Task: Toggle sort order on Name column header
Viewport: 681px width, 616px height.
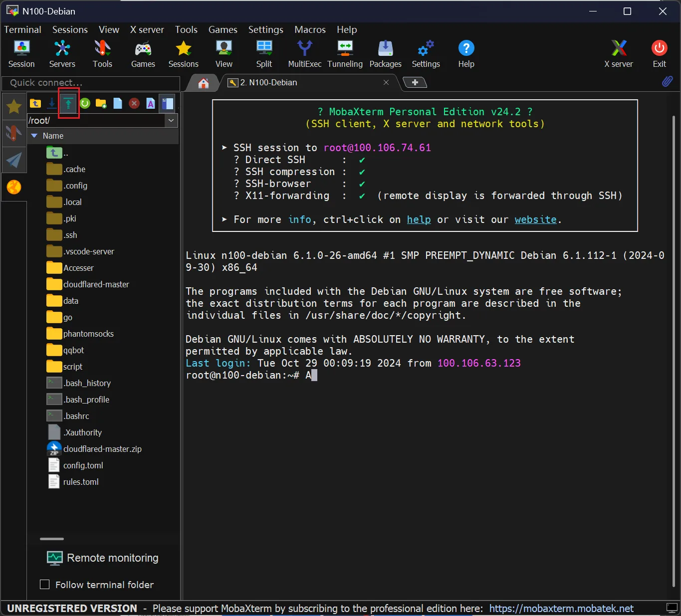Action: [53, 136]
